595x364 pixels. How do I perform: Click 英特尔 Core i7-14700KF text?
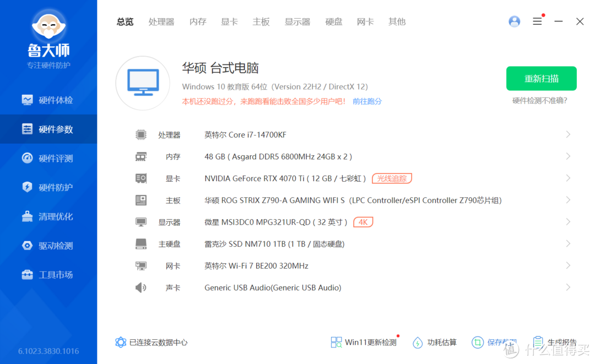(x=245, y=134)
